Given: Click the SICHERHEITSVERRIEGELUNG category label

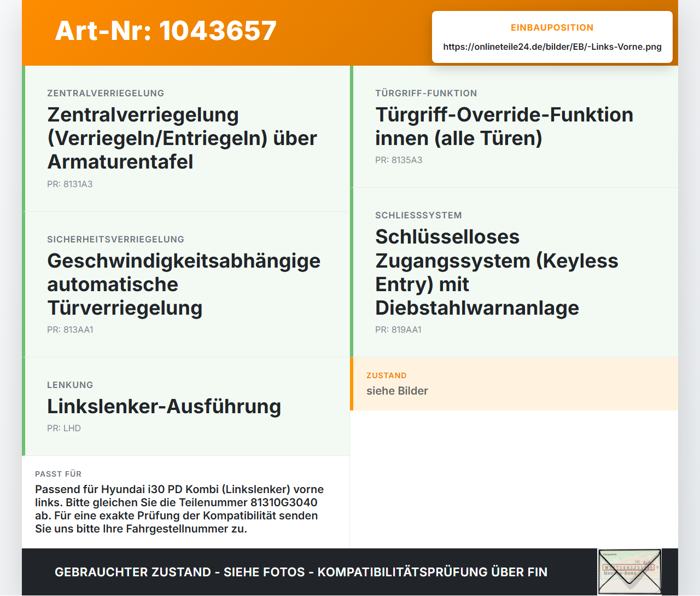Looking at the screenshot, I should pos(115,240).
